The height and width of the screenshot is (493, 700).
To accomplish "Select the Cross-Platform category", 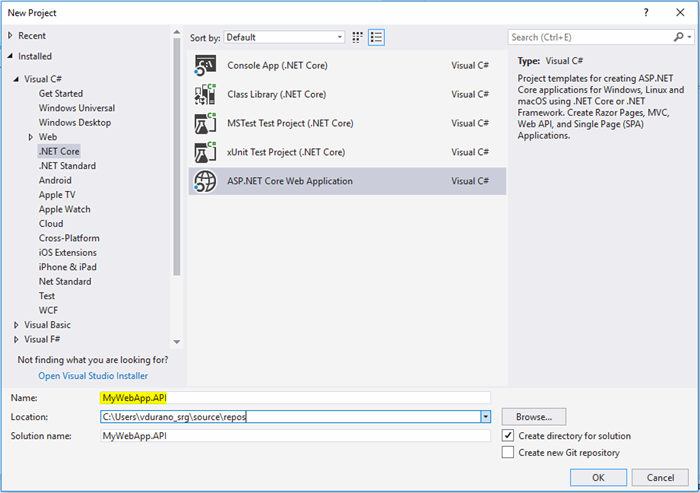I will click(69, 238).
